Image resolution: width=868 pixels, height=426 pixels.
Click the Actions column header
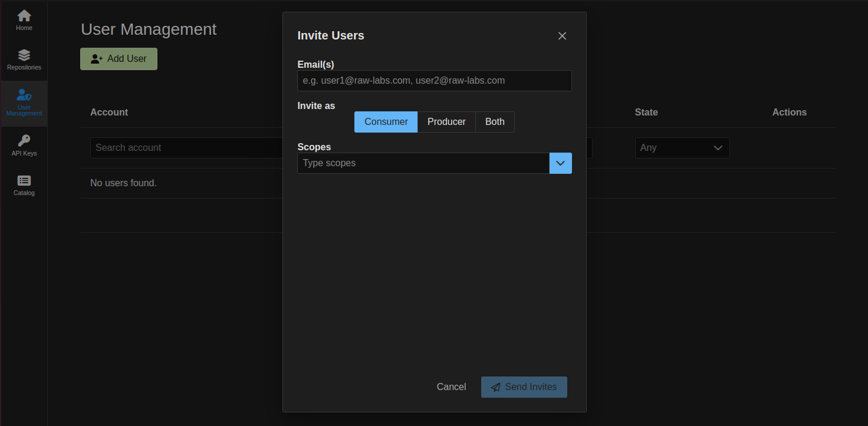click(x=790, y=113)
